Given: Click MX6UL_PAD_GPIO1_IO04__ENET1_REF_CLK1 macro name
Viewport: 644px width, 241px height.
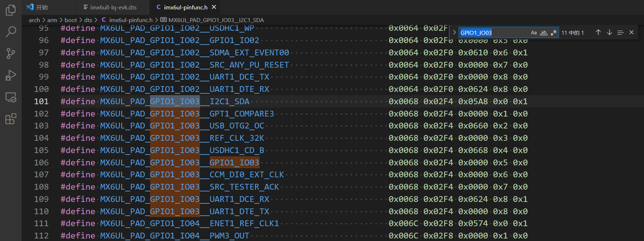Looking at the screenshot, I should click(189, 223).
